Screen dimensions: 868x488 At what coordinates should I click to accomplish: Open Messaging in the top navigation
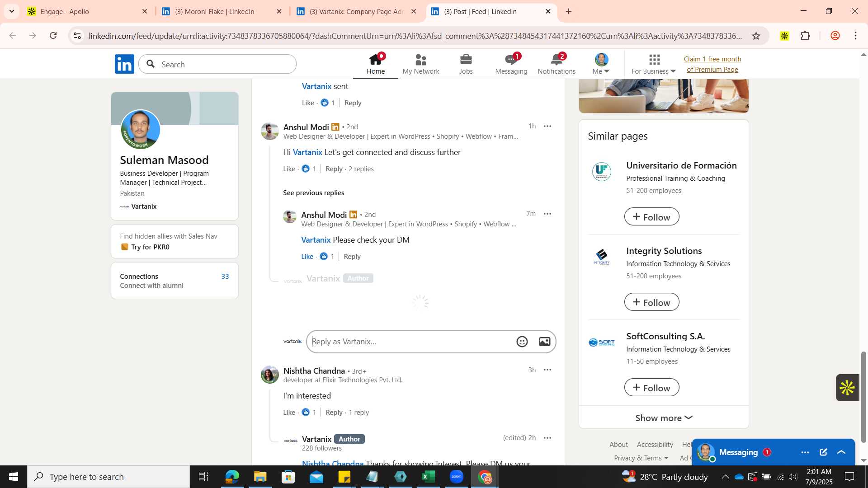(x=511, y=64)
